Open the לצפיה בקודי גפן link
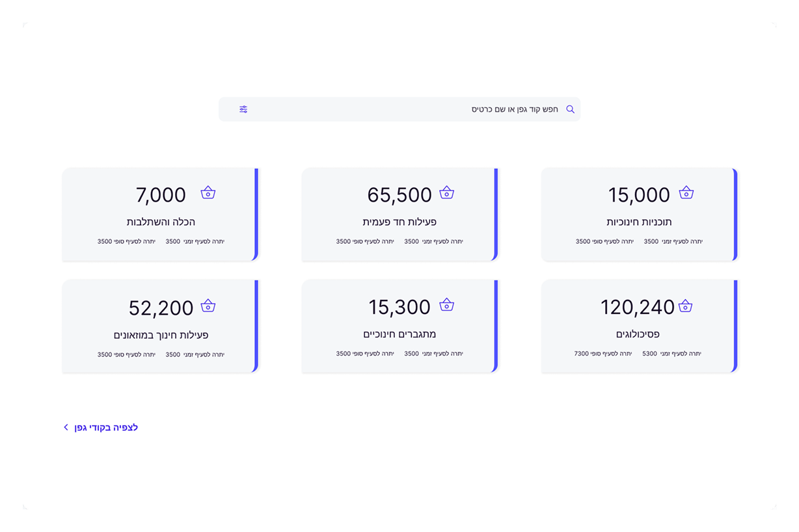This screenshot has width=799, height=532. click(105, 427)
